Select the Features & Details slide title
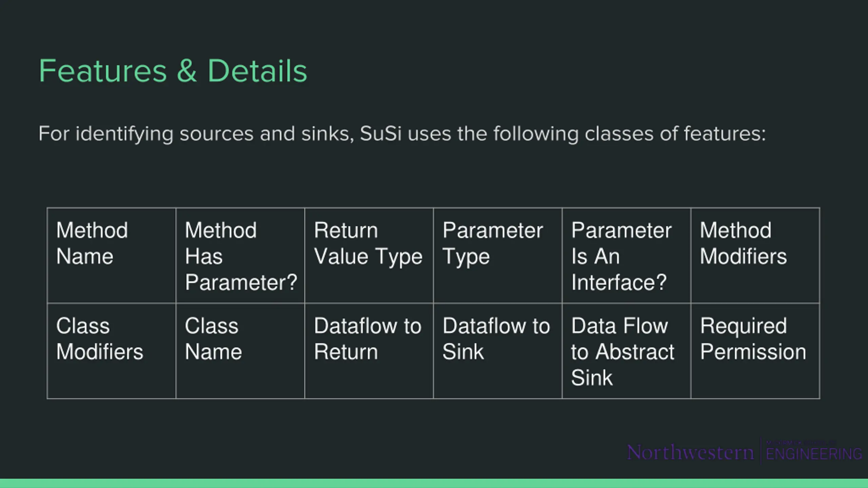The height and width of the screenshot is (488, 868). click(x=173, y=71)
